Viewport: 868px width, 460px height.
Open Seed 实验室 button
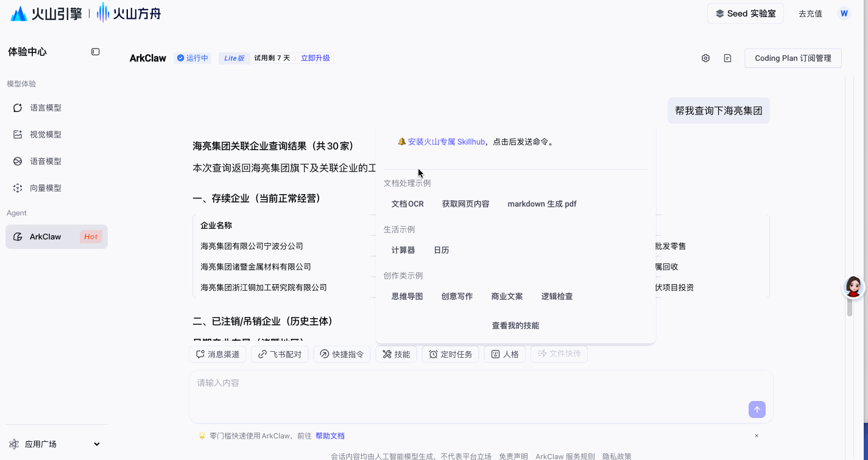coord(746,13)
